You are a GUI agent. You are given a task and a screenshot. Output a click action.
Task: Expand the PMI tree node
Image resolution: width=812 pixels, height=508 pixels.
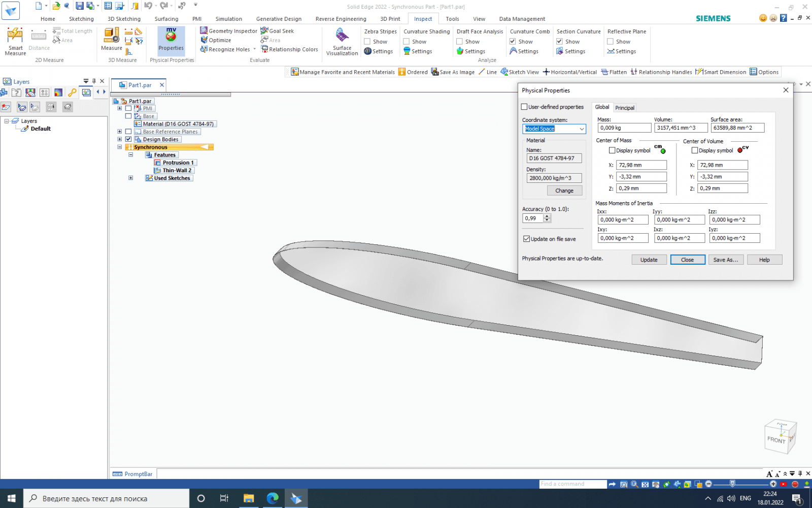pos(120,108)
